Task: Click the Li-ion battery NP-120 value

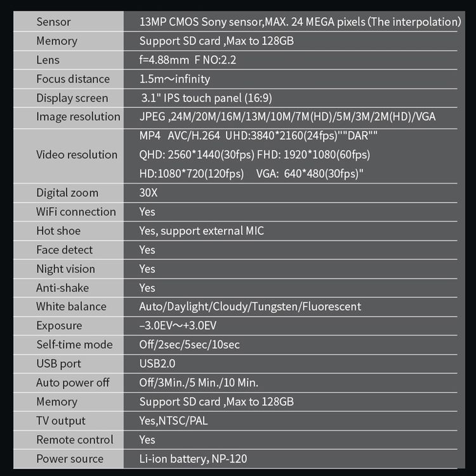Action: point(193,459)
